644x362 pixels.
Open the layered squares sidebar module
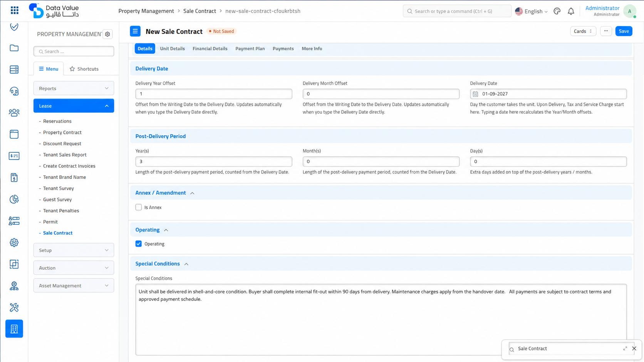point(14,264)
